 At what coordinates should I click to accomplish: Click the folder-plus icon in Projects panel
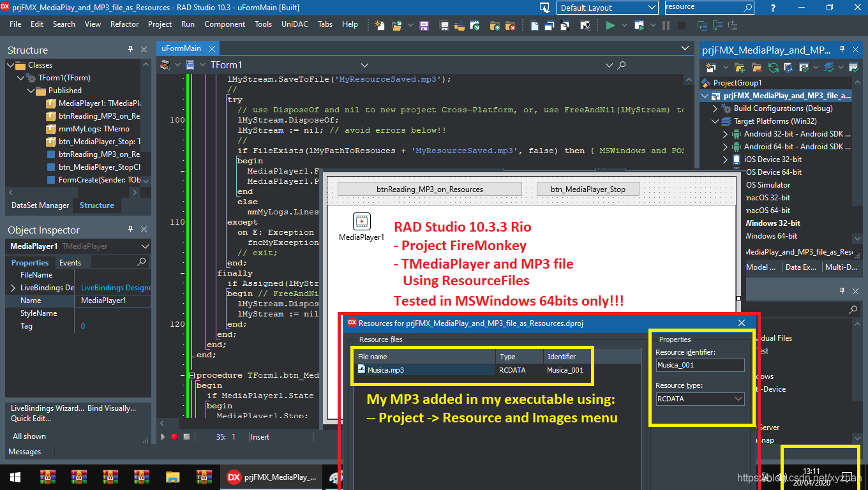coord(740,67)
